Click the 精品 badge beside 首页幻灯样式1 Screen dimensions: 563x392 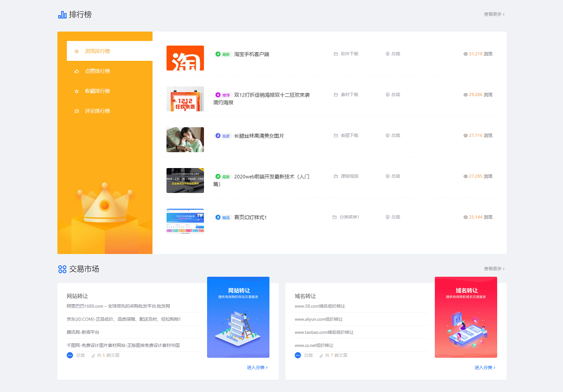coord(222,217)
